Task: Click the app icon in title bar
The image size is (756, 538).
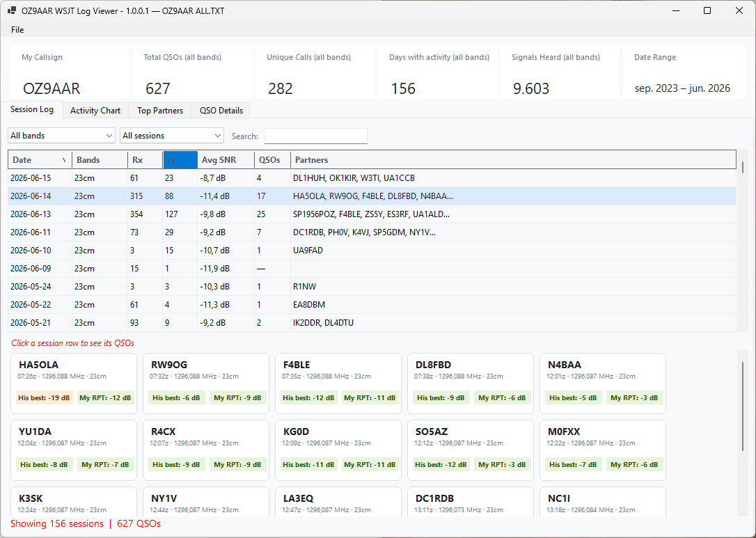Action: [x=12, y=10]
